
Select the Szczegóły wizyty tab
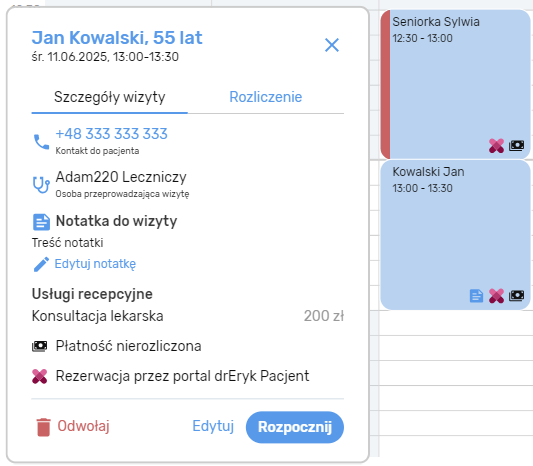(x=109, y=97)
